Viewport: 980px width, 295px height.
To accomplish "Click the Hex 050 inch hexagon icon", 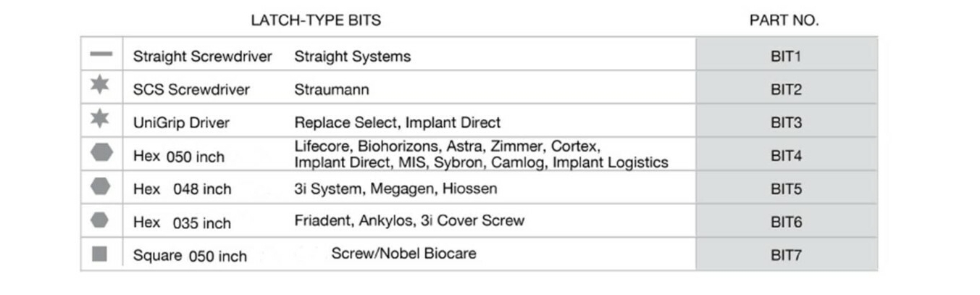I will [x=101, y=152].
